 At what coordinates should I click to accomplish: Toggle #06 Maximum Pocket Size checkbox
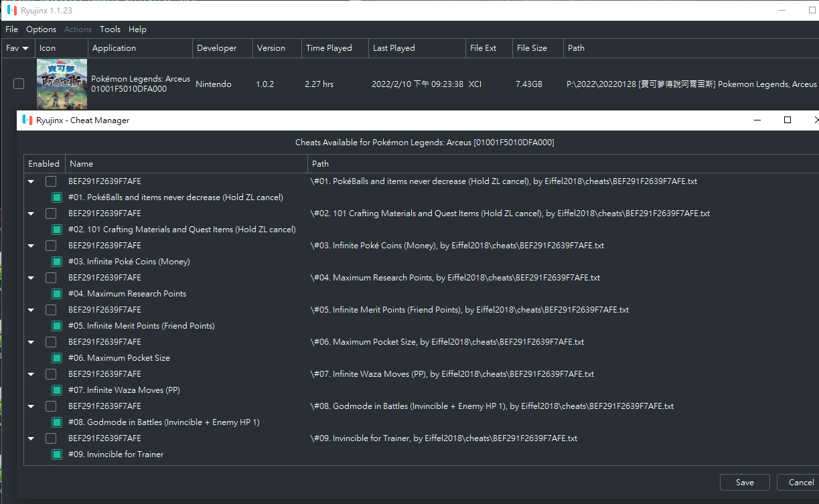(57, 358)
